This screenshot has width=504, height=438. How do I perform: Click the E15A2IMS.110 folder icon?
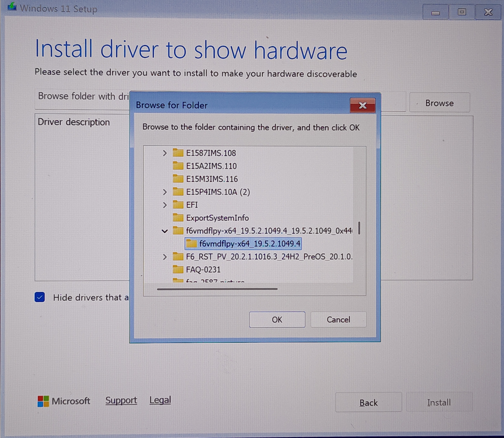[178, 166]
